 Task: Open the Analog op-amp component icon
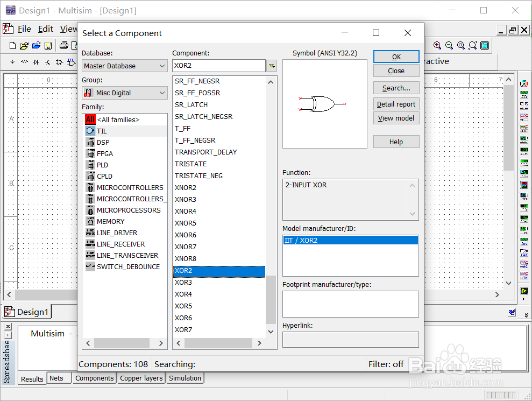click(x=59, y=62)
